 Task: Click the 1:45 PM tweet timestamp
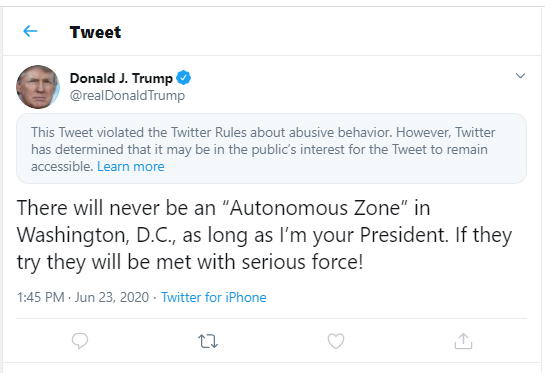41,298
